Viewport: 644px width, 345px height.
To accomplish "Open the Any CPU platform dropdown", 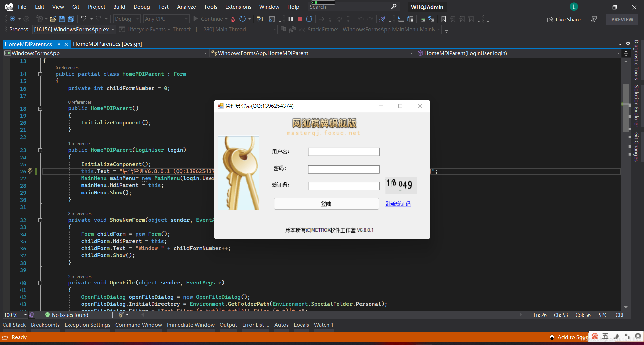I will [166, 19].
